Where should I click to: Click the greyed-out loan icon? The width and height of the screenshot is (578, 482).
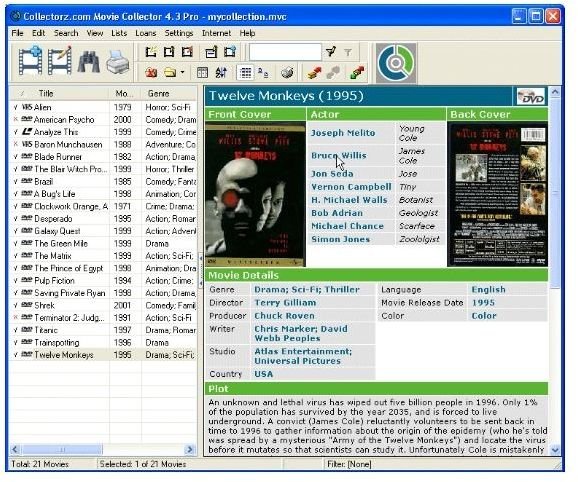pos(333,73)
